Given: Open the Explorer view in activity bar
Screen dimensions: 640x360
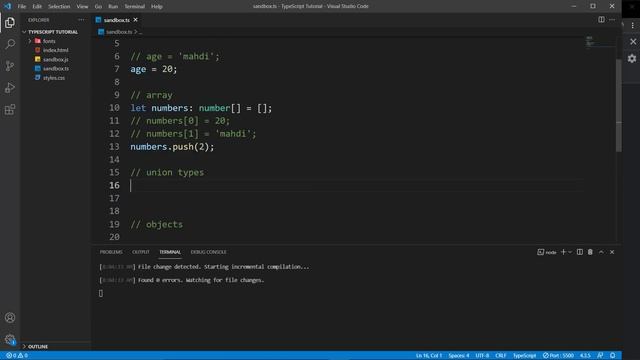Looking at the screenshot, I should tap(10, 22).
